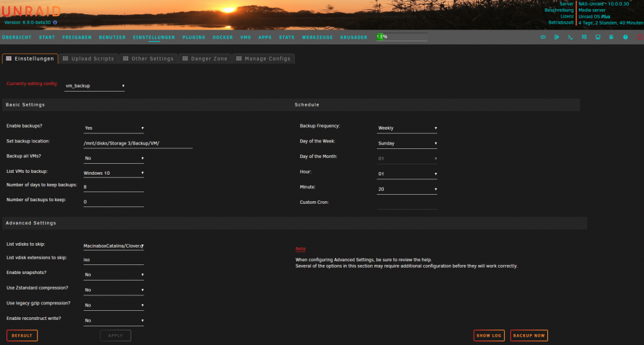The height and width of the screenshot is (345, 644).
Task: Open the VMs menu item
Action: point(245,37)
